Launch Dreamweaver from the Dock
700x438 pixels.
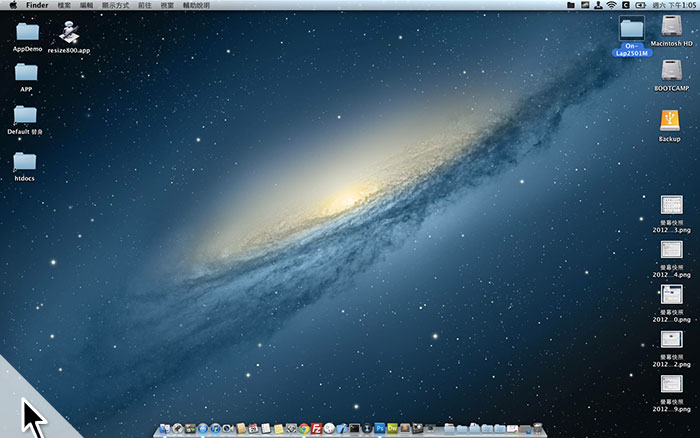[x=392, y=428]
